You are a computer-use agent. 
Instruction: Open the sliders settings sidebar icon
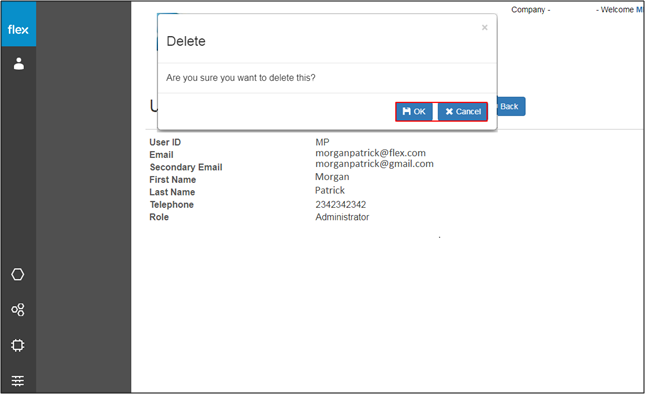(x=18, y=380)
